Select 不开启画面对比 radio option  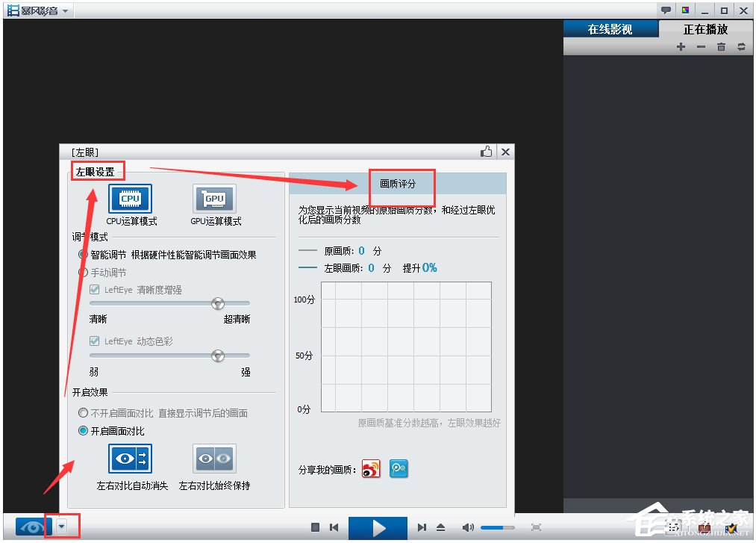[x=83, y=413]
